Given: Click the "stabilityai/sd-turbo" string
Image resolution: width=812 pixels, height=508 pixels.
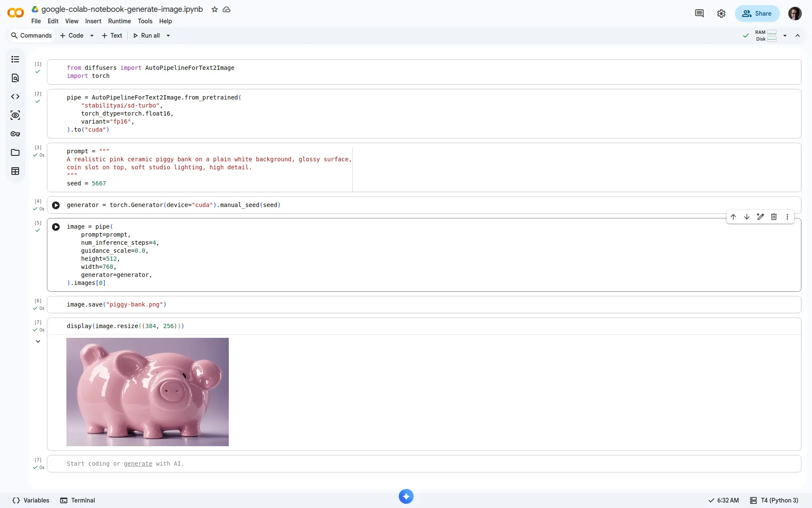Looking at the screenshot, I should [x=120, y=105].
